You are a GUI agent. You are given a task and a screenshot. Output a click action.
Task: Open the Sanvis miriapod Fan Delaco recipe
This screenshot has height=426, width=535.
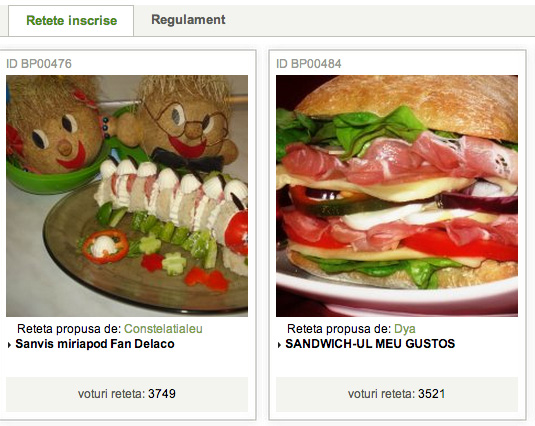pos(95,344)
